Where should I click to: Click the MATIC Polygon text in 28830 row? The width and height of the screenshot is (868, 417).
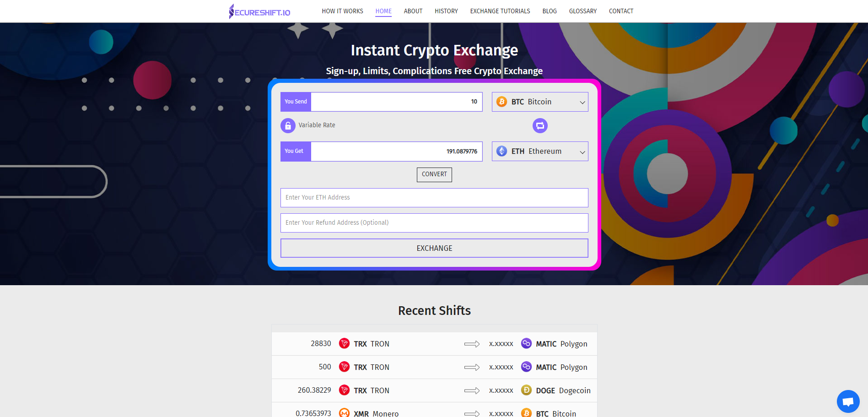[x=561, y=344]
